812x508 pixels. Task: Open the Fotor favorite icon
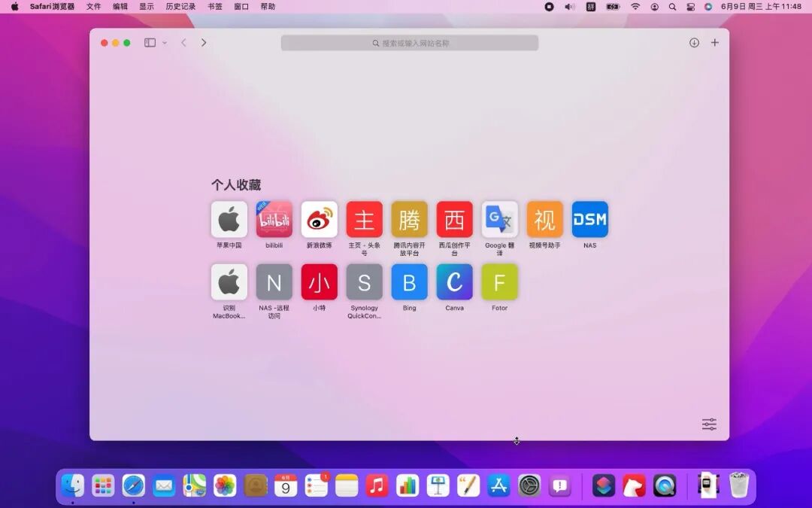pos(499,284)
